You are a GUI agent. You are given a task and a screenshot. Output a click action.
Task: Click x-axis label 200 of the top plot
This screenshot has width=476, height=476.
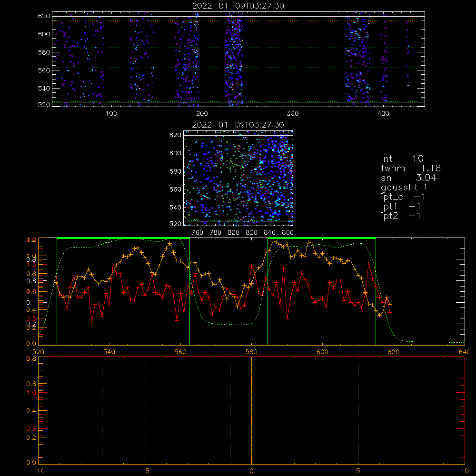(202, 114)
